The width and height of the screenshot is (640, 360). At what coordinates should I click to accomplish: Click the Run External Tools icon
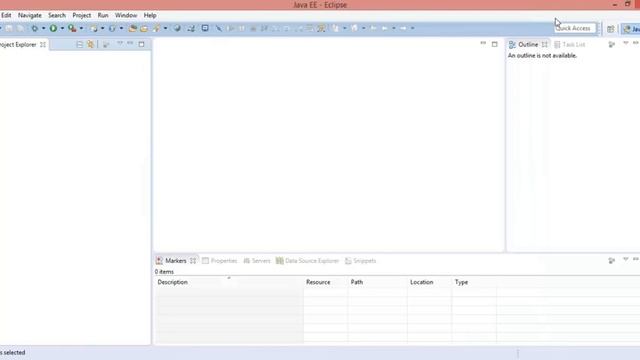72,28
